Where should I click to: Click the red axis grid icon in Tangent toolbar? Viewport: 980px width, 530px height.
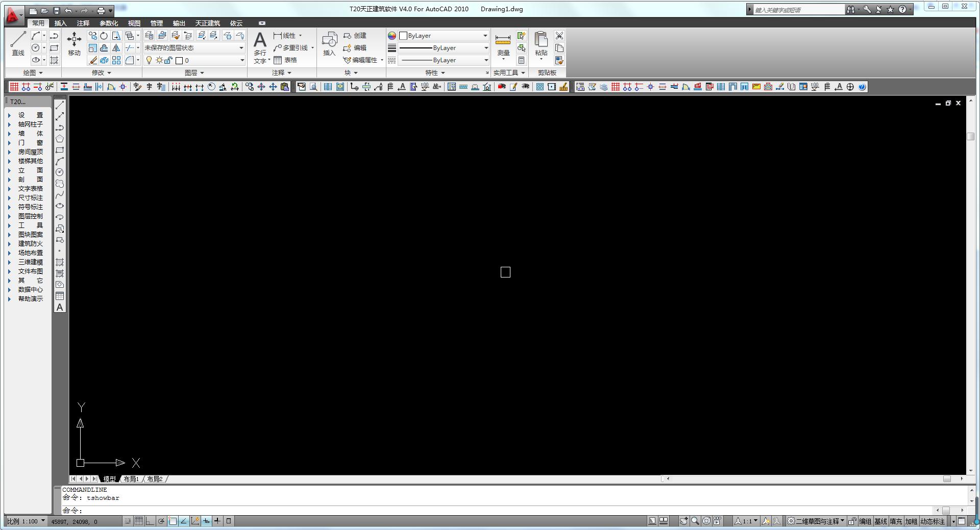(14, 87)
